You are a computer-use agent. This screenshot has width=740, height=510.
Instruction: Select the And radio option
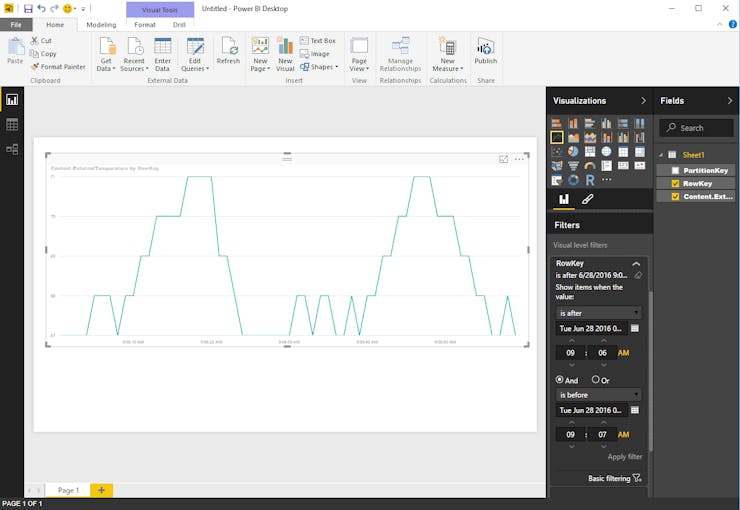[560, 379]
